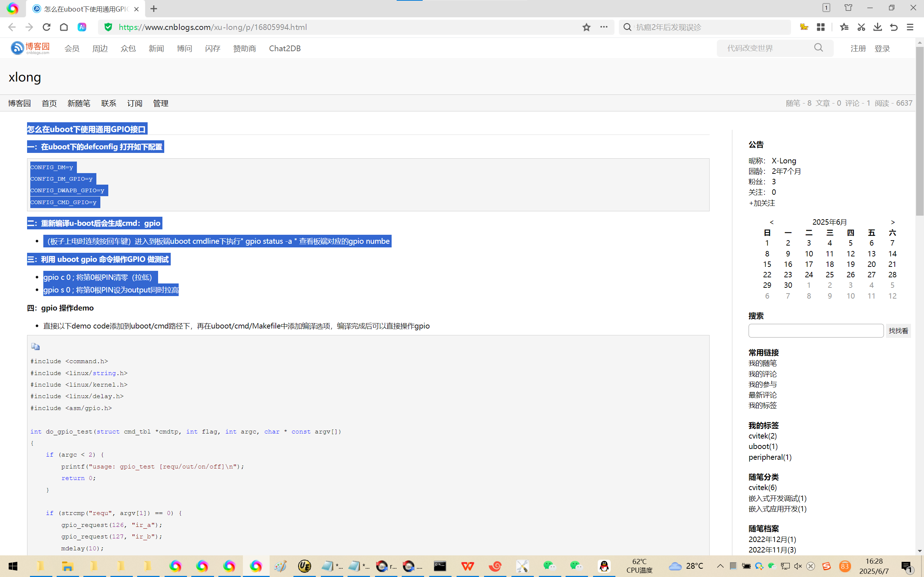Open address bar three-dots menu
924x577 pixels.
603,27
